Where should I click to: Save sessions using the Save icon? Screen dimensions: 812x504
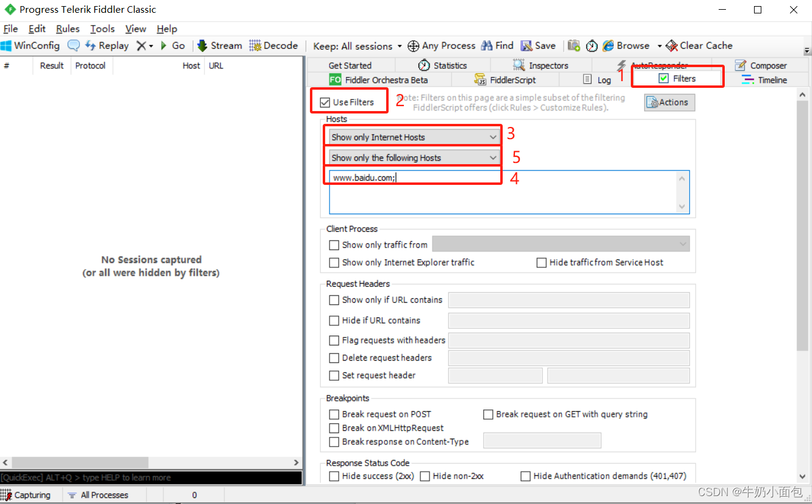pos(538,45)
